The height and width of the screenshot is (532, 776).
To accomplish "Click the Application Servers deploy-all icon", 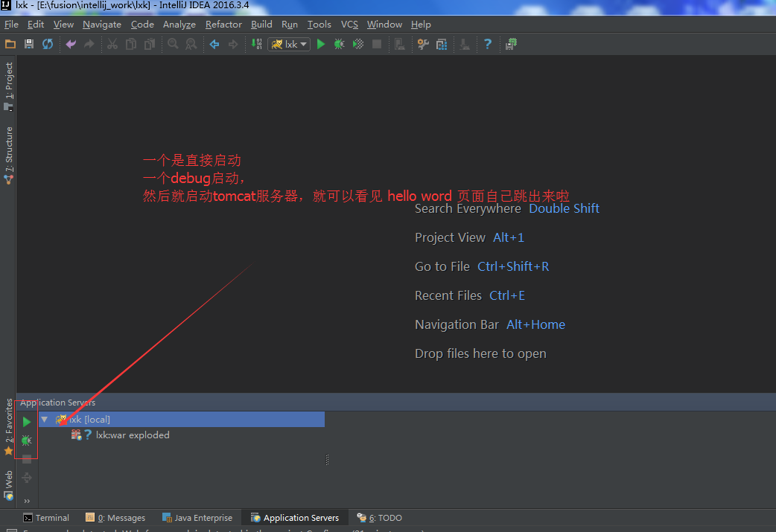I will coord(27,478).
